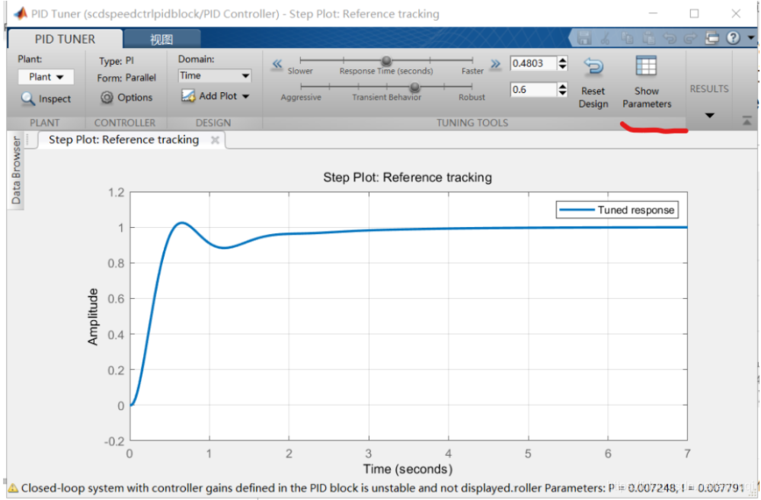Viewport: 761px width, 500px height.
Task: Click the Faster double-arrow button
Action: (494, 63)
